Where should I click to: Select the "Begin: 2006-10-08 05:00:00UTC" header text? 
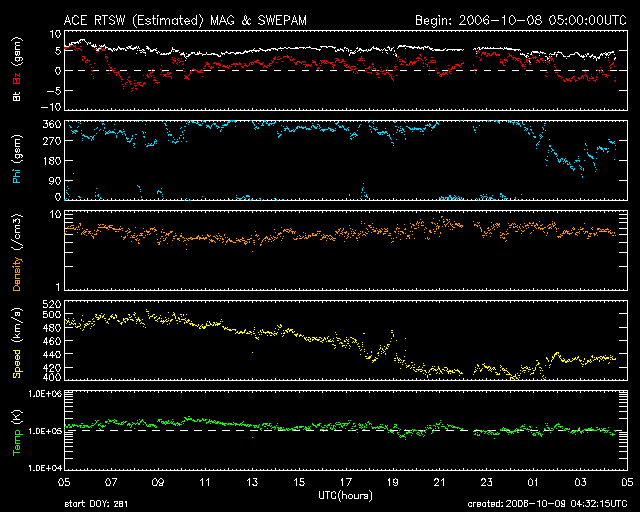coord(521,20)
